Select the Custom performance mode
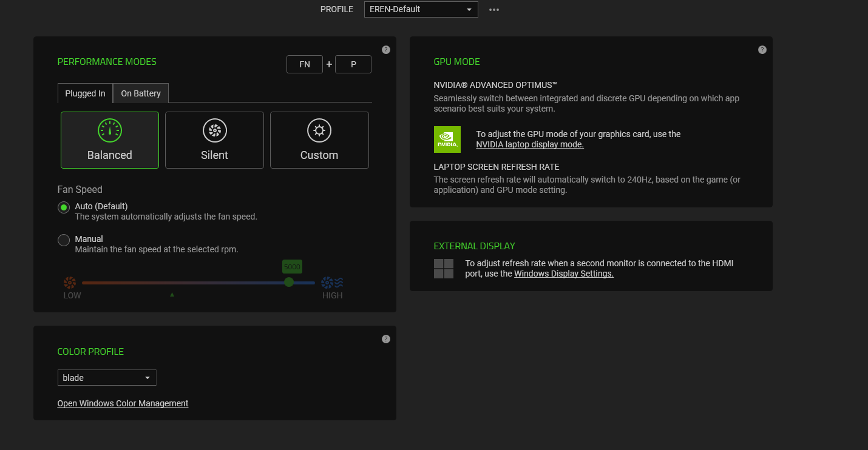 (319, 140)
